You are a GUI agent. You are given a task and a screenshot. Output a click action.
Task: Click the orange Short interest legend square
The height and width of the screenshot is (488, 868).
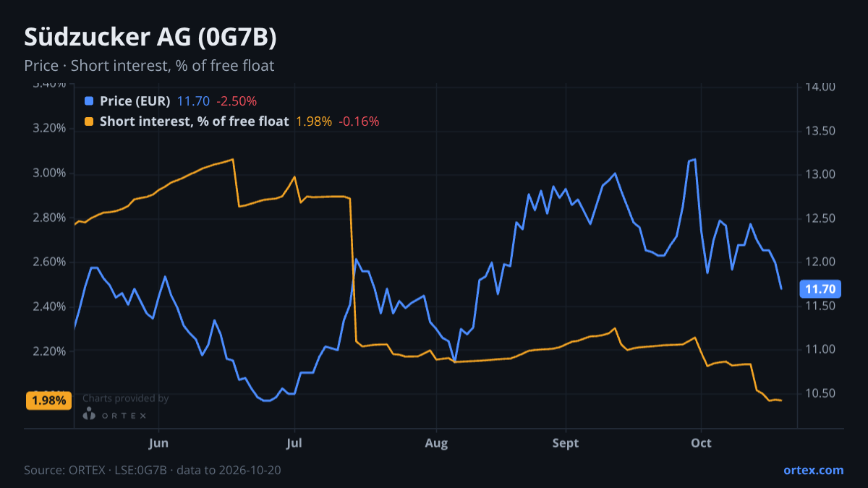click(x=89, y=121)
